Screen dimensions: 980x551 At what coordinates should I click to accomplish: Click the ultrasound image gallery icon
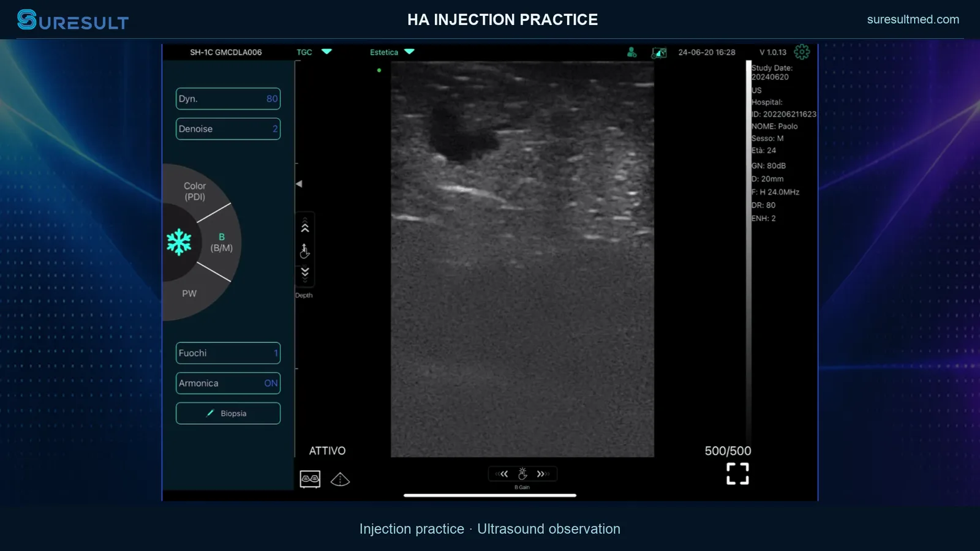(x=310, y=479)
